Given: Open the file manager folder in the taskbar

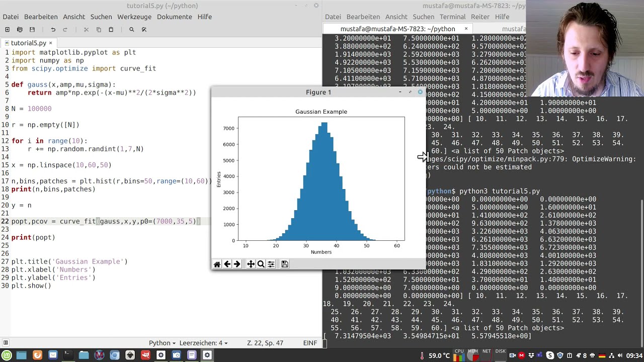Looking at the screenshot, I should (x=84, y=355).
